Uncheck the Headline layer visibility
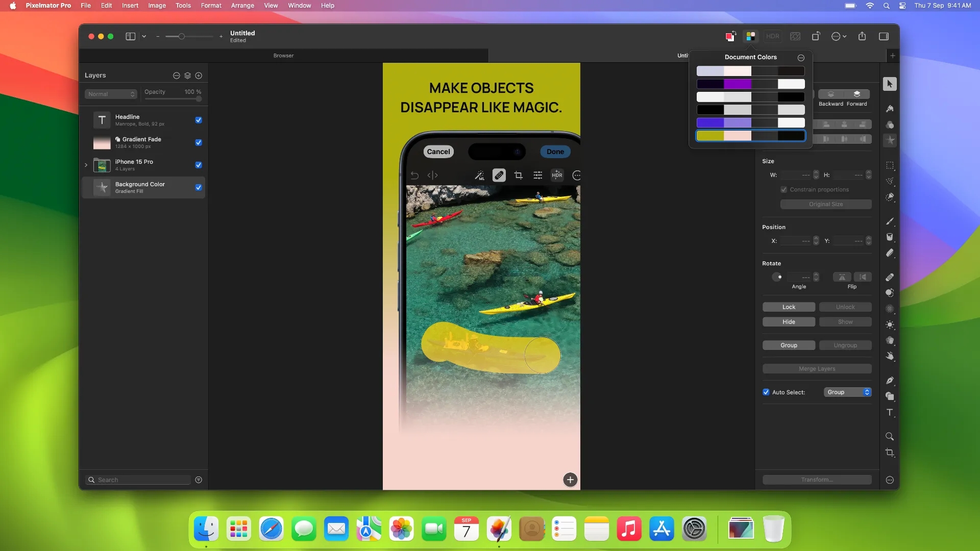 click(199, 120)
